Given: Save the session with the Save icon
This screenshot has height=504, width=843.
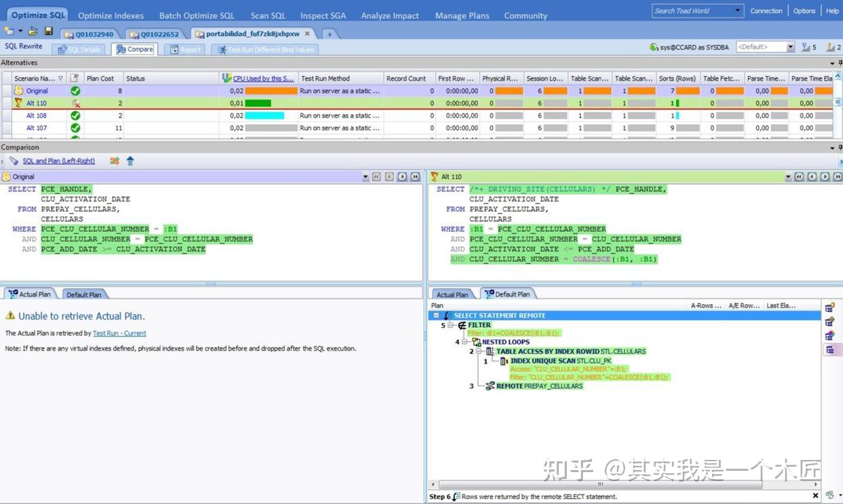Looking at the screenshot, I should click(48, 31).
